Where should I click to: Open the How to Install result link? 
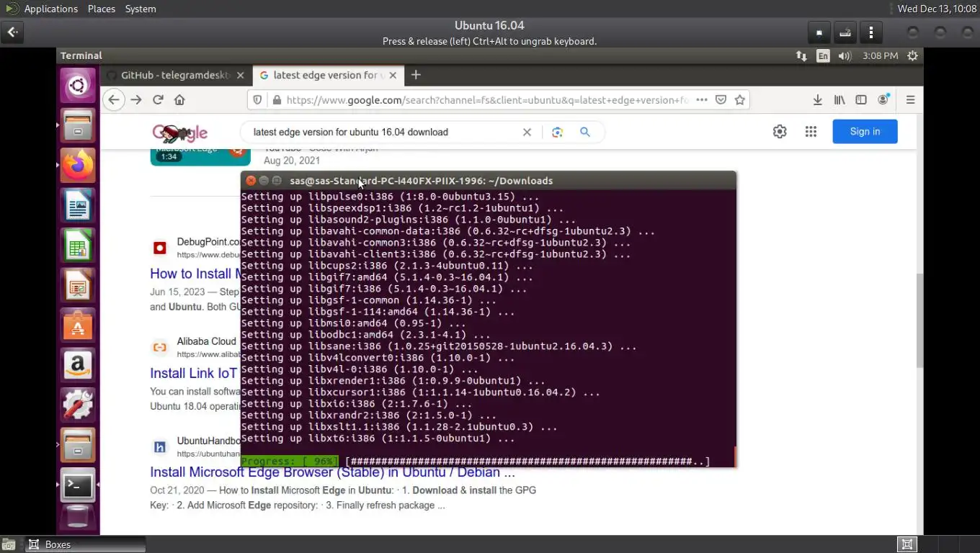coord(194,274)
